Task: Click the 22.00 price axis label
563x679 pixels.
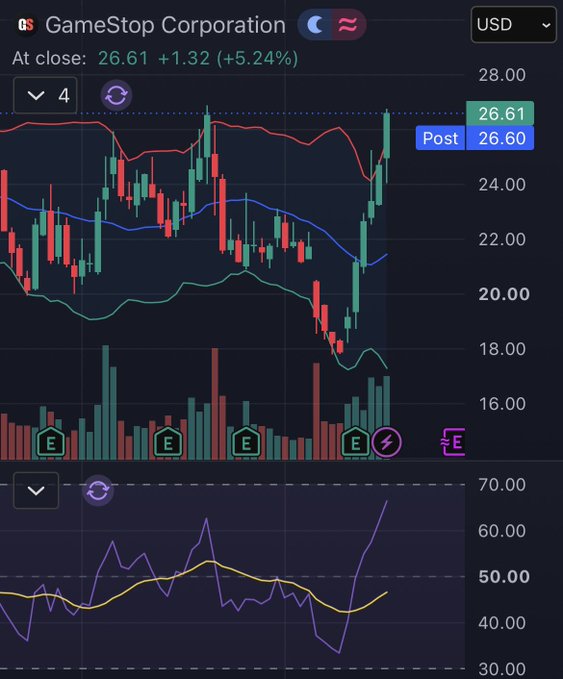Action: [502, 239]
